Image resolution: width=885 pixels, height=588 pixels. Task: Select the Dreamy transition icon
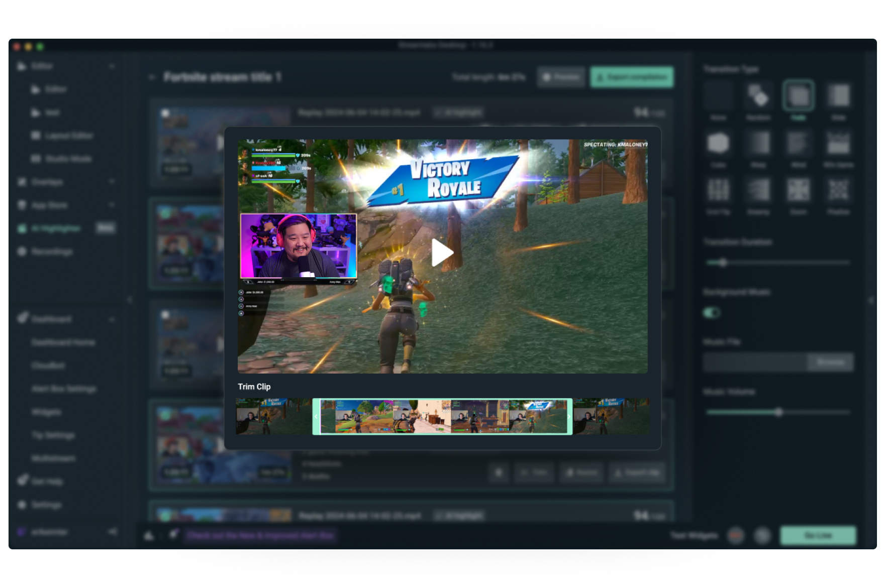(x=758, y=190)
